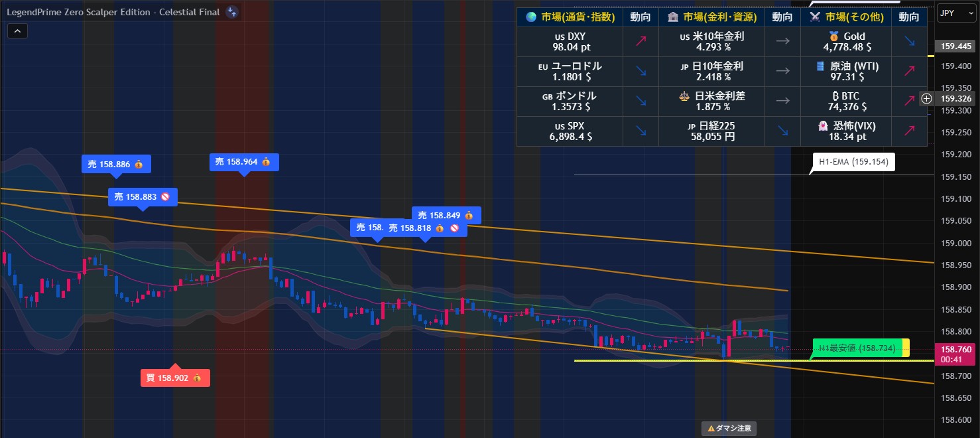Viewport: 980px width, 438px height.
Task: Click the green H1最安値 (158.734) label
Action: tap(857, 348)
